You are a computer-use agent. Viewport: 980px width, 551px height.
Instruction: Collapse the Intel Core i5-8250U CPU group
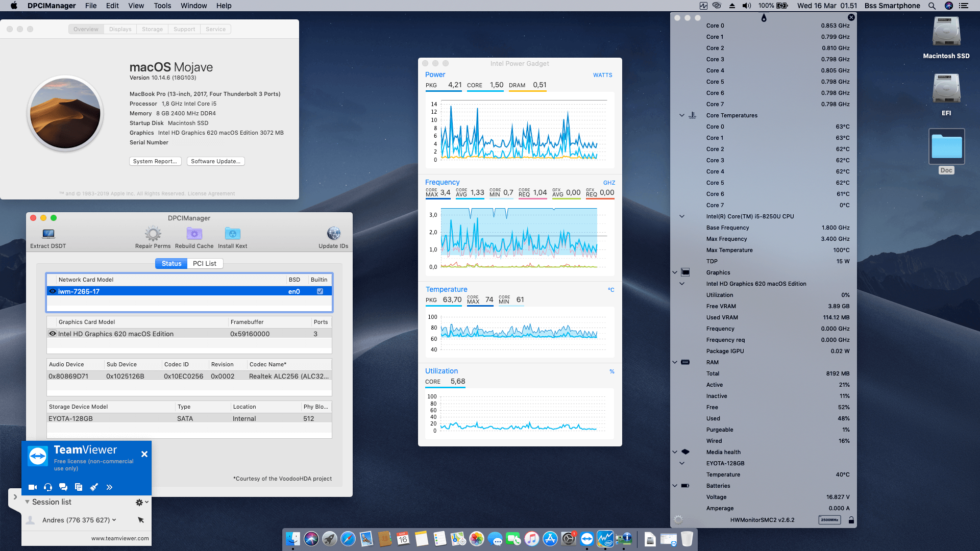682,216
